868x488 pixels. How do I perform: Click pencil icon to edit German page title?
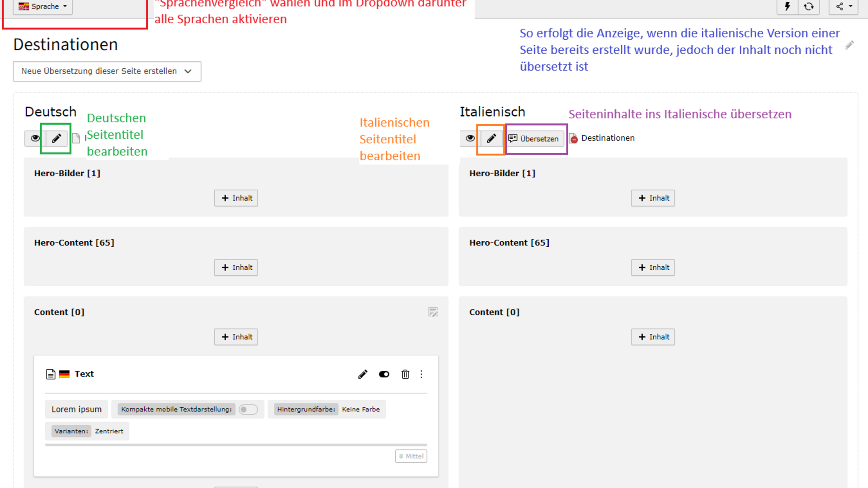click(57, 138)
